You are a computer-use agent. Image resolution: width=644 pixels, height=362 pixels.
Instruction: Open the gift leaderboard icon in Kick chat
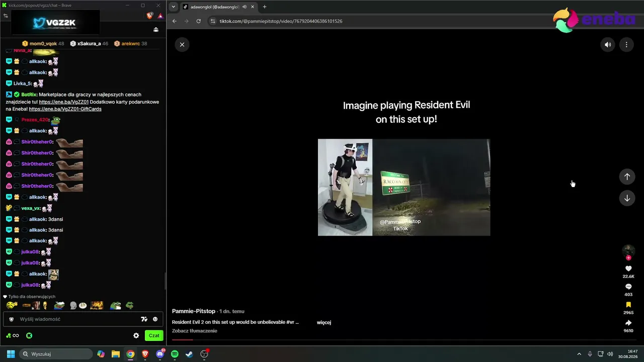156,30
